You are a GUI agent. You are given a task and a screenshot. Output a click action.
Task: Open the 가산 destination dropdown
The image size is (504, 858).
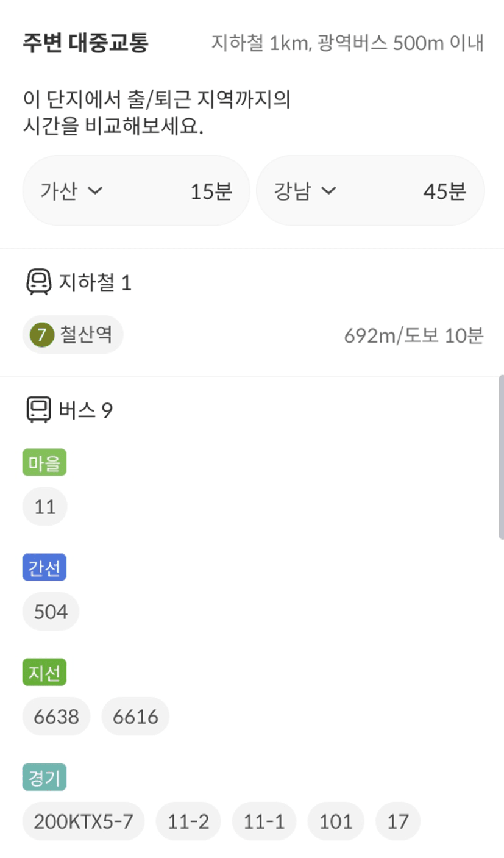[71, 191]
